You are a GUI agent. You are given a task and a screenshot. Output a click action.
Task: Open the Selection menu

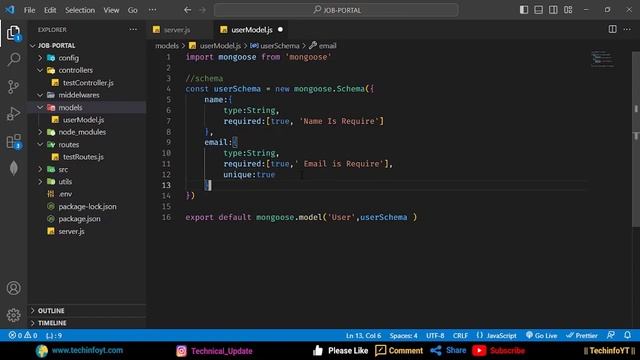point(80,10)
